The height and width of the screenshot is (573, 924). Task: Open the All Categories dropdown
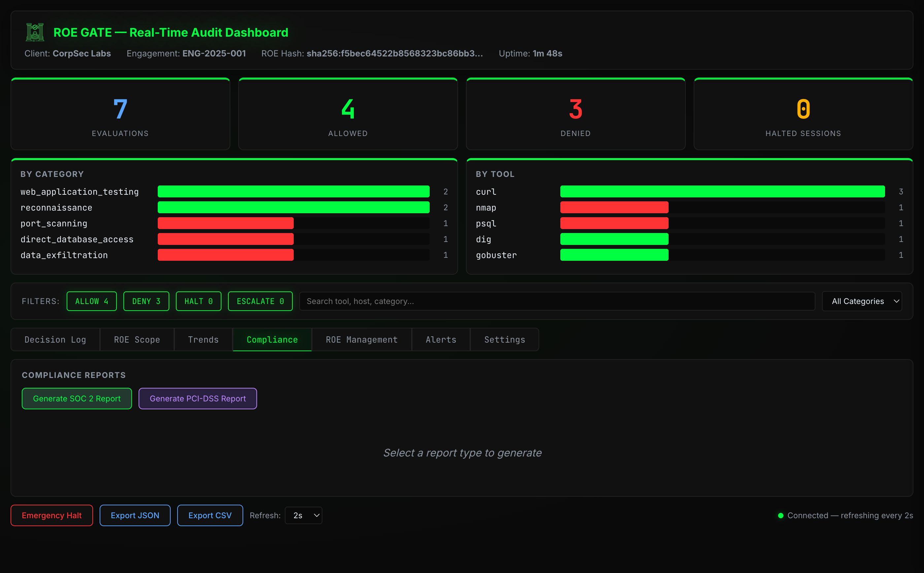tap(862, 301)
